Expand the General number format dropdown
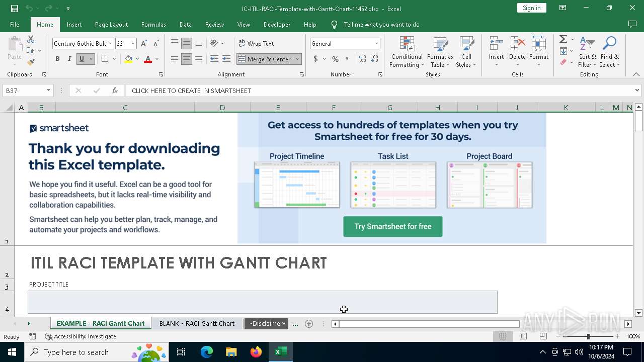Viewport: 644px width, 362px height. (376, 44)
